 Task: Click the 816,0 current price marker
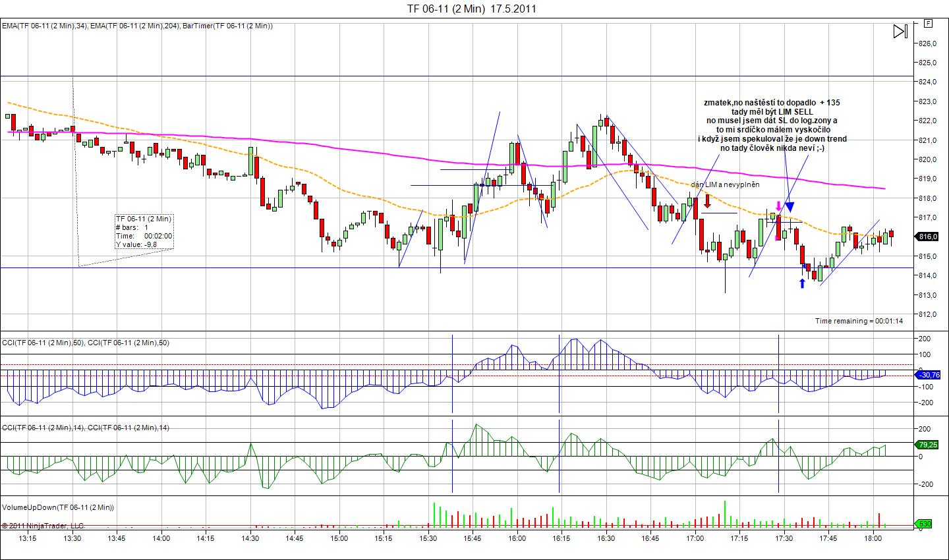(927, 237)
